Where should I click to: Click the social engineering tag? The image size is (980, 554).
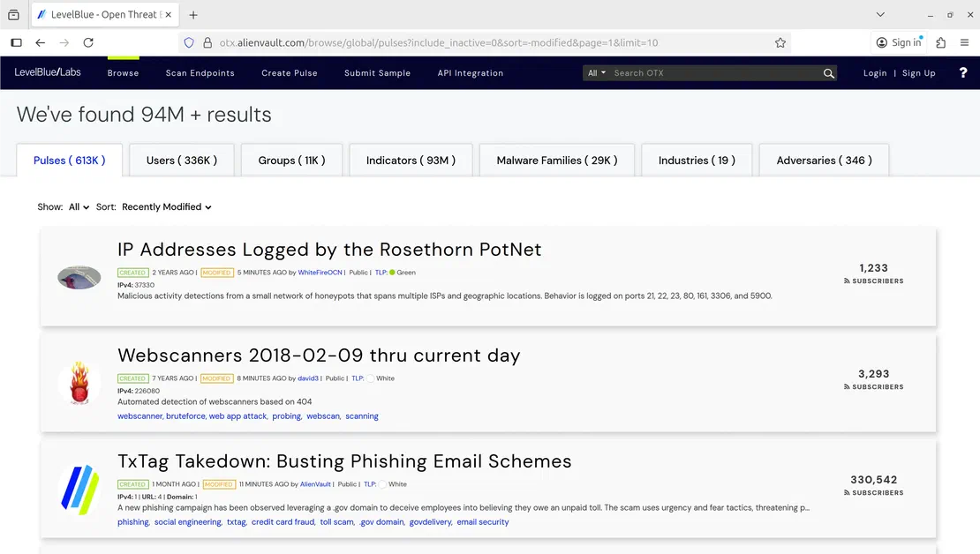[x=187, y=522]
